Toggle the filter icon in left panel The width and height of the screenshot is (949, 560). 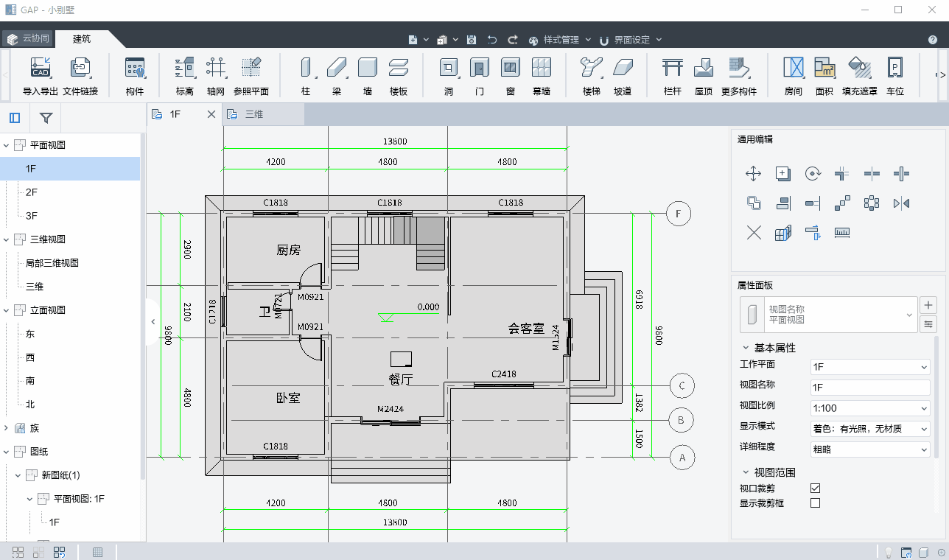[x=46, y=118]
